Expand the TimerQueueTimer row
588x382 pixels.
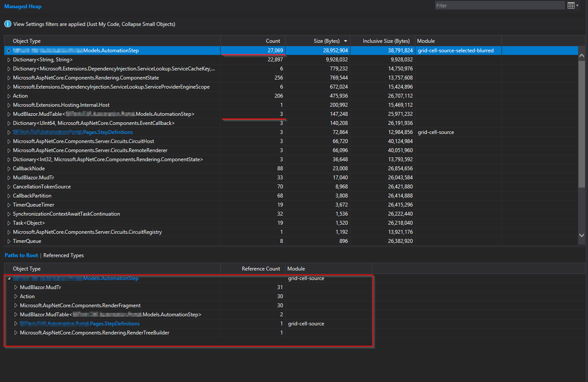(x=9, y=205)
